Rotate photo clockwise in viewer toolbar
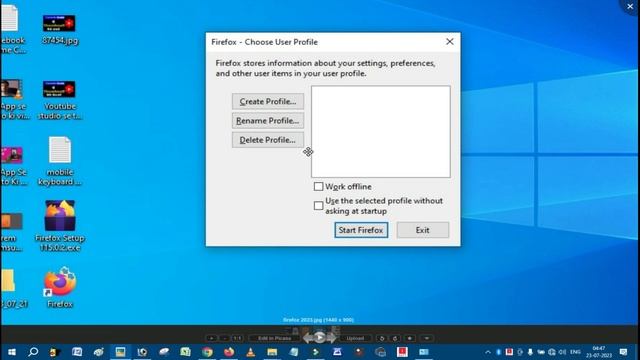This screenshot has height=360, width=640. tap(395, 338)
